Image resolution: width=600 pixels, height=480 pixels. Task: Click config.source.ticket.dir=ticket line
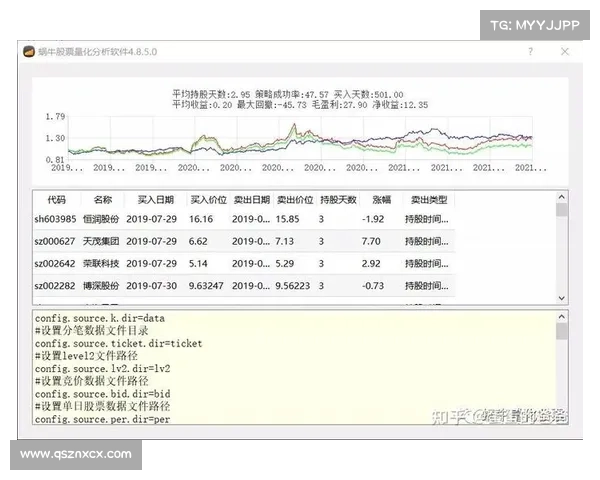click(x=119, y=344)
